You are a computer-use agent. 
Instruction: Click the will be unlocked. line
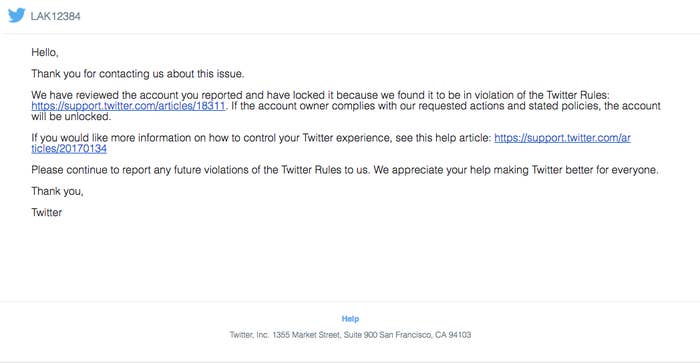(x=71, y=117)
